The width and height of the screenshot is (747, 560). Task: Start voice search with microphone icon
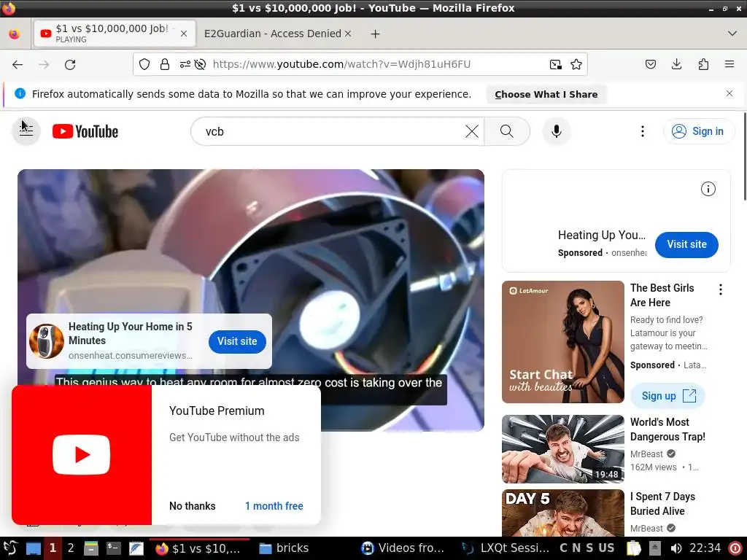pos(557,131)
